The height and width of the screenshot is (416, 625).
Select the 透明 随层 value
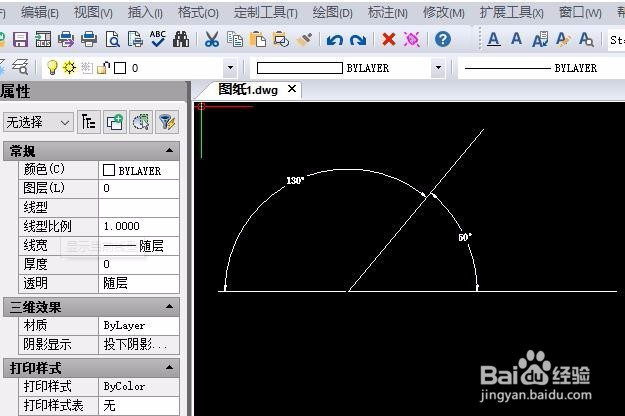[139, 284]
